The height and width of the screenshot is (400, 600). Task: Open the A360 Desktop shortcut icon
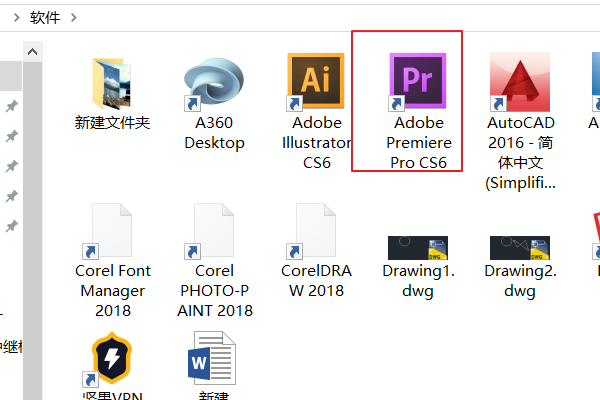214,83
